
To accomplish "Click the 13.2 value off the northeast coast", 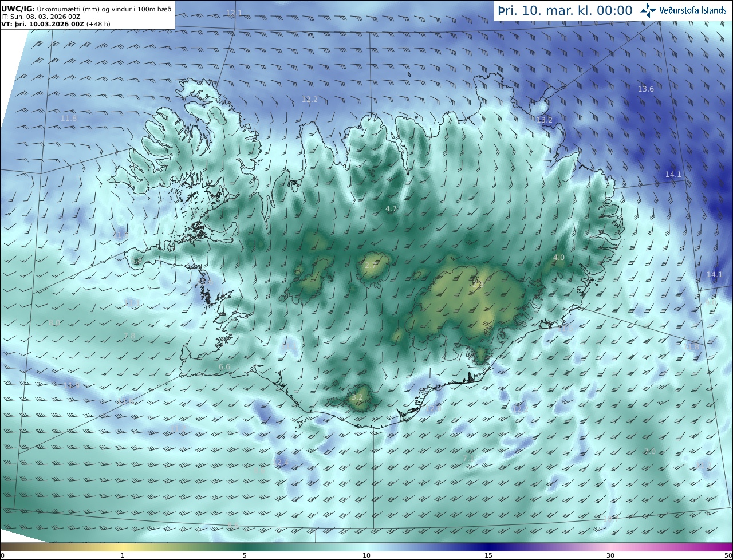I will (x=545, y=120).
